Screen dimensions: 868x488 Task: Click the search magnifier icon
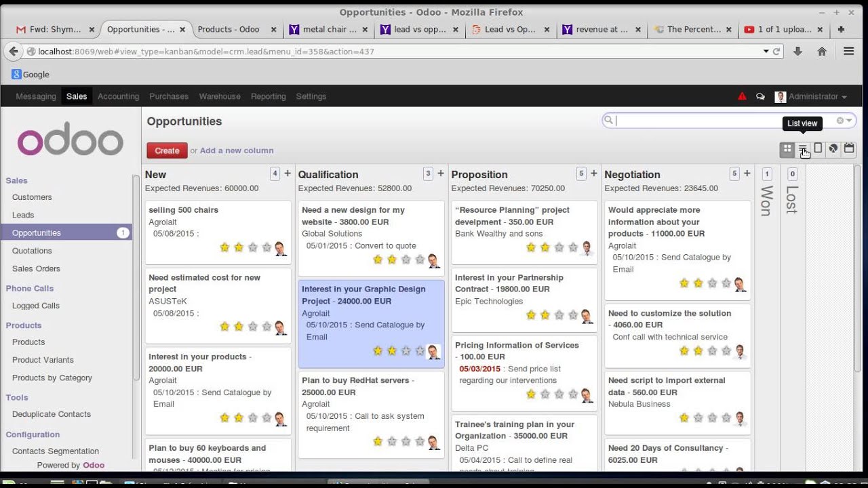(608, 120)
